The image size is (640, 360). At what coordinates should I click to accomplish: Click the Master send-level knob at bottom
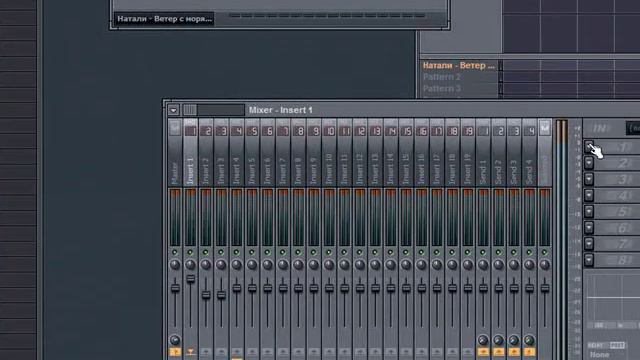pyautogui.click(x=175, y=340)
